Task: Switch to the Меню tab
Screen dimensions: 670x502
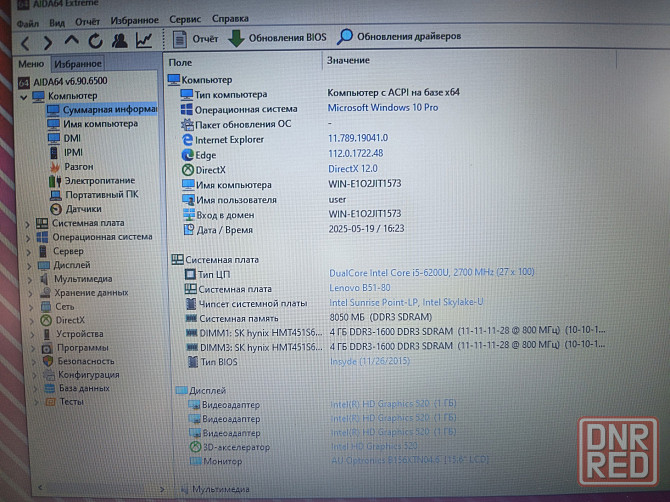Action: pos(31,64)
